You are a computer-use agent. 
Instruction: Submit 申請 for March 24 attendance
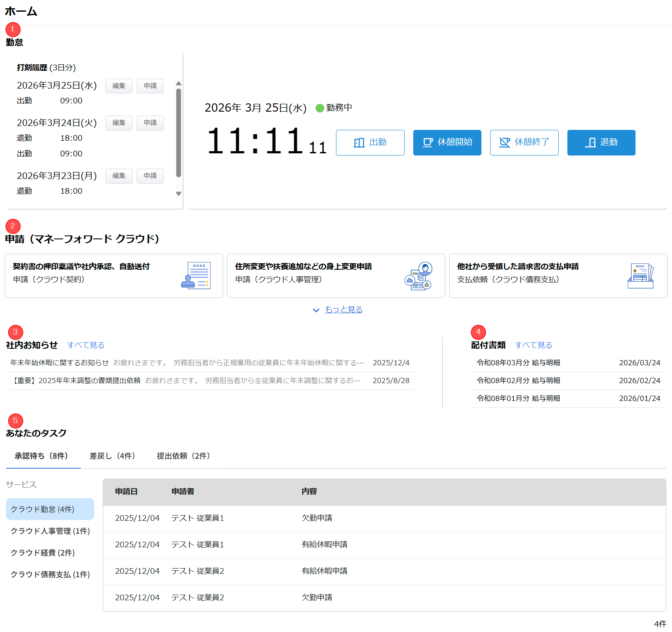pos(150,123)
